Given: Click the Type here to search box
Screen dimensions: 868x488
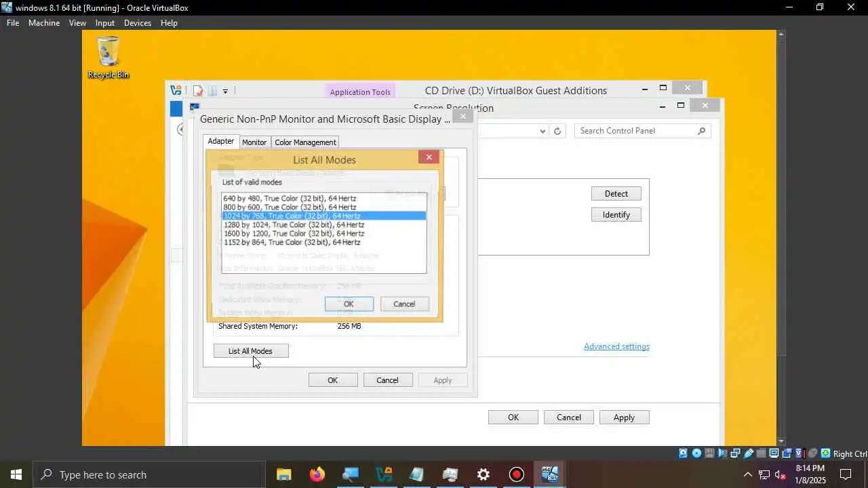Looking at the screenshot, I should 149,474.
